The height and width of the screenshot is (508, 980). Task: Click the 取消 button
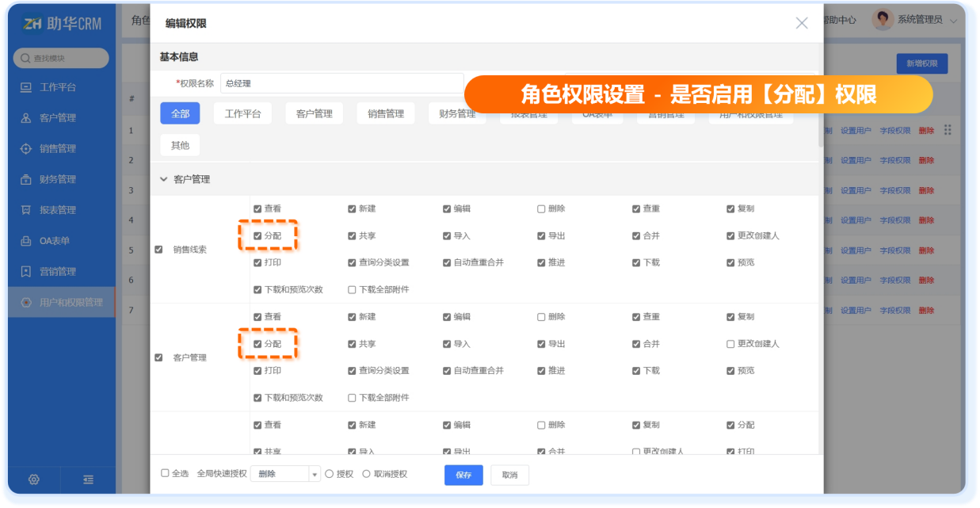click(509, 475)
